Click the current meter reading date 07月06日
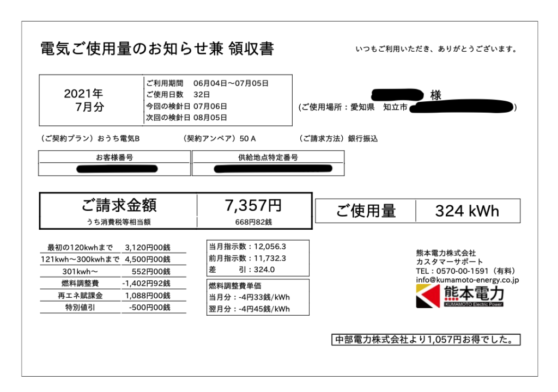The image size is (558, 392). coord(210,106)
